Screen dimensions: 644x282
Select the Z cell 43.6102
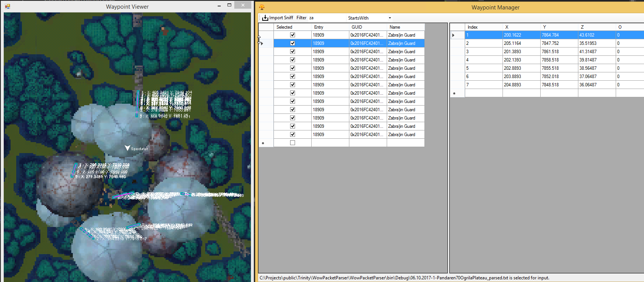pyautogui.click(x=597, y=35)
